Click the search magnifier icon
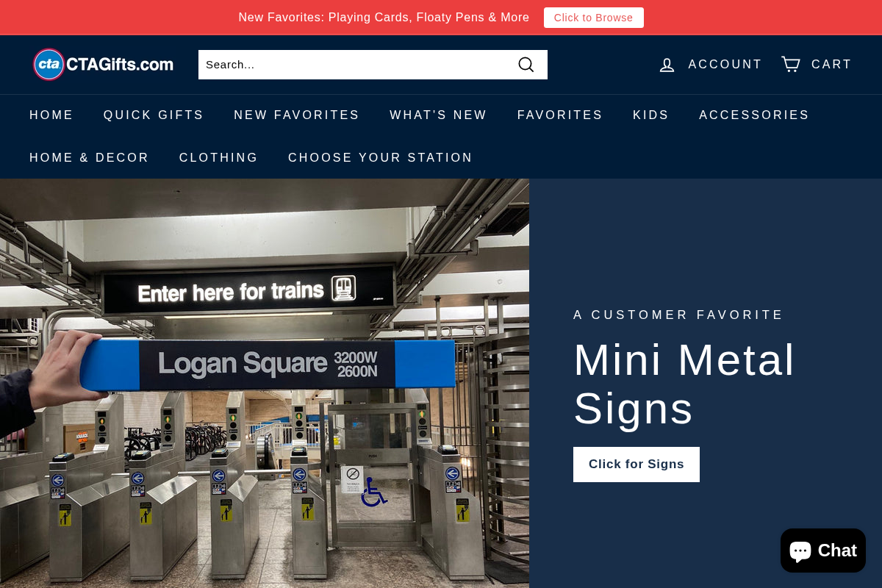The height and width of the screenshot is (588, 882). [526, 65]
